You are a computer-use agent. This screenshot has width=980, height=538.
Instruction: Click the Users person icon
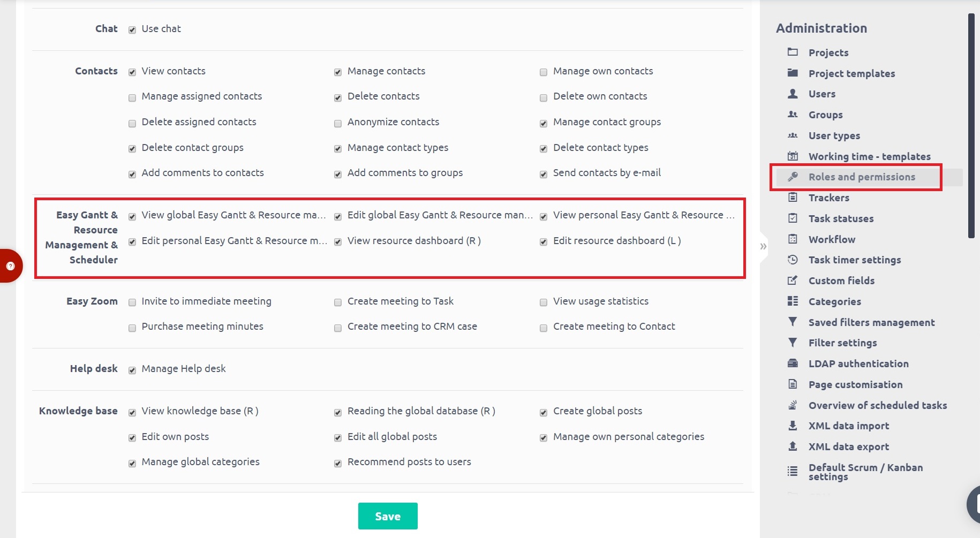793,94
